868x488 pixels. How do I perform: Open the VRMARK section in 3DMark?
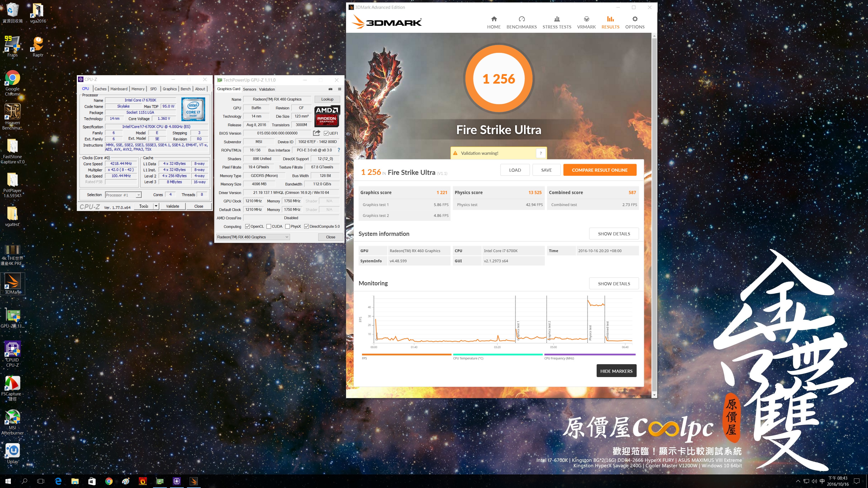586,23
